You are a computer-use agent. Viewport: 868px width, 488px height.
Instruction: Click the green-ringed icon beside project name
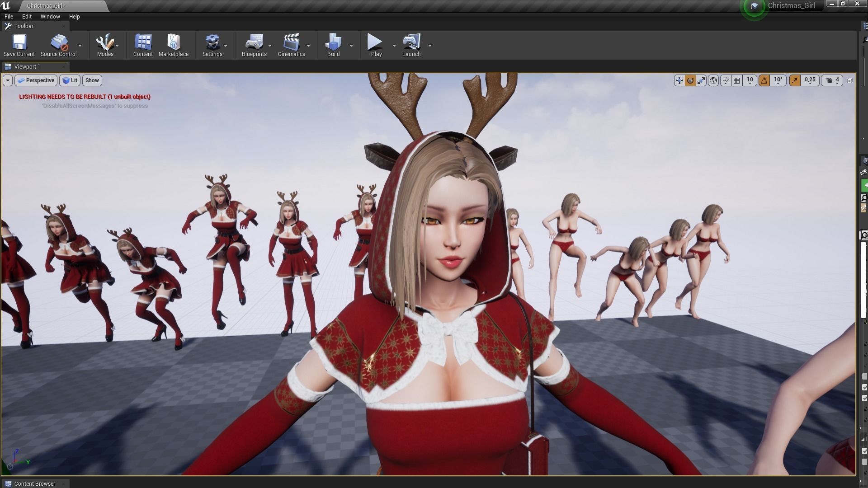coord(754,6)
